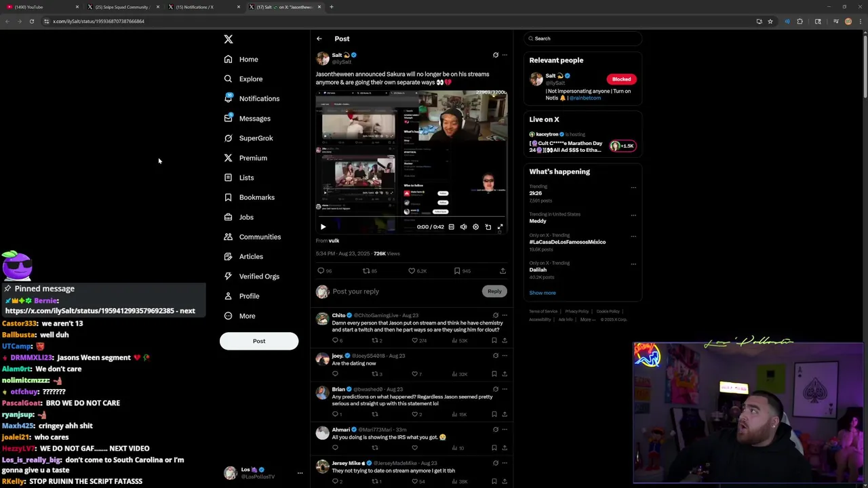
Task: Open more options on Jersey Mike's reply
Action: 505,464
